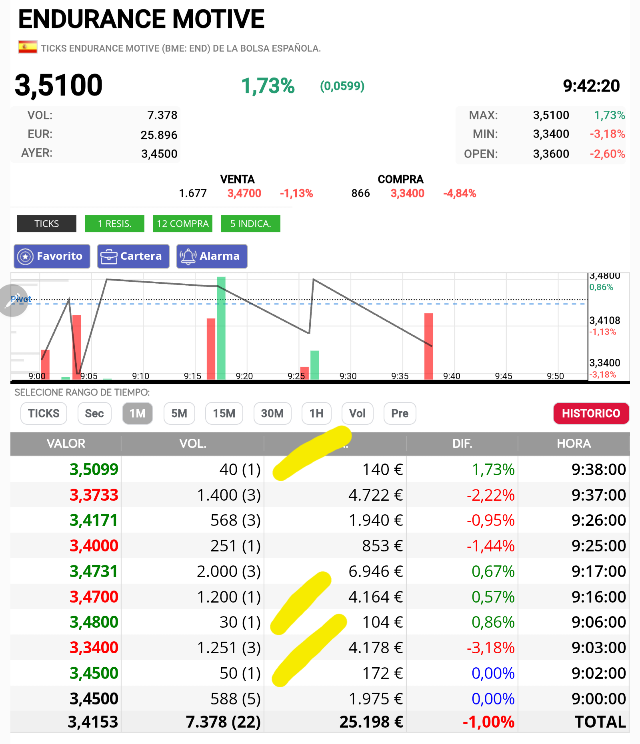Click the average value 3,4153
The width and height of the screenshot is (640, 744).
(93, 722)
